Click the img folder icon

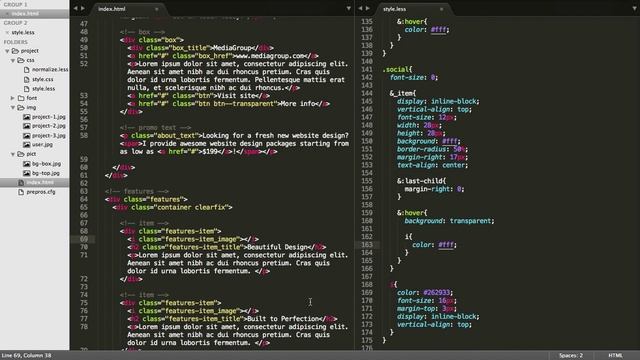[21, 107]
